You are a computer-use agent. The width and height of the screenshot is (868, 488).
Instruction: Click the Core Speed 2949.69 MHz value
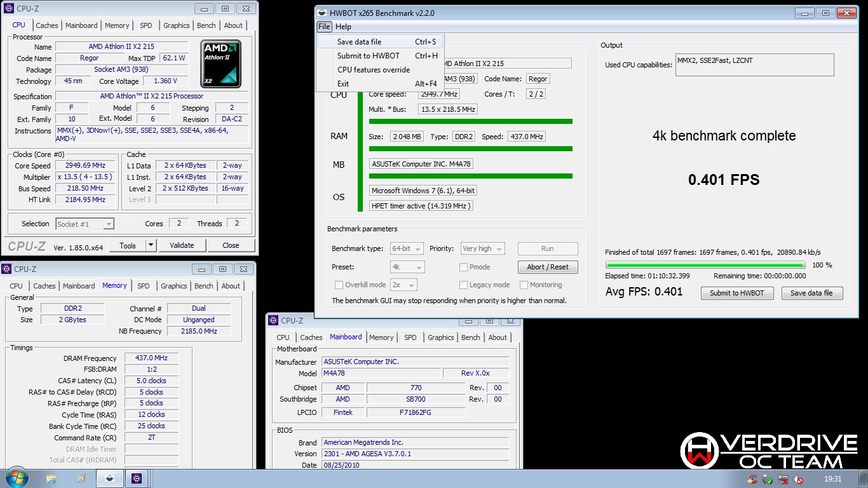click(x=85, y=166)
